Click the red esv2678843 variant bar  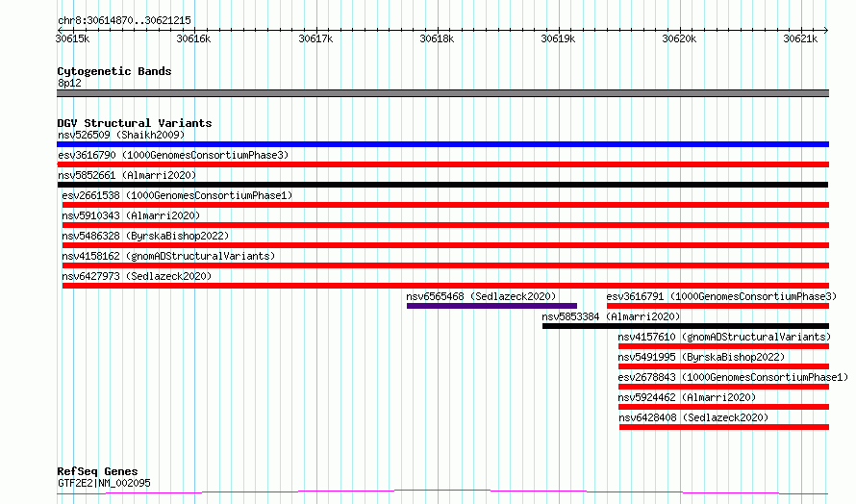coord(724,387)
